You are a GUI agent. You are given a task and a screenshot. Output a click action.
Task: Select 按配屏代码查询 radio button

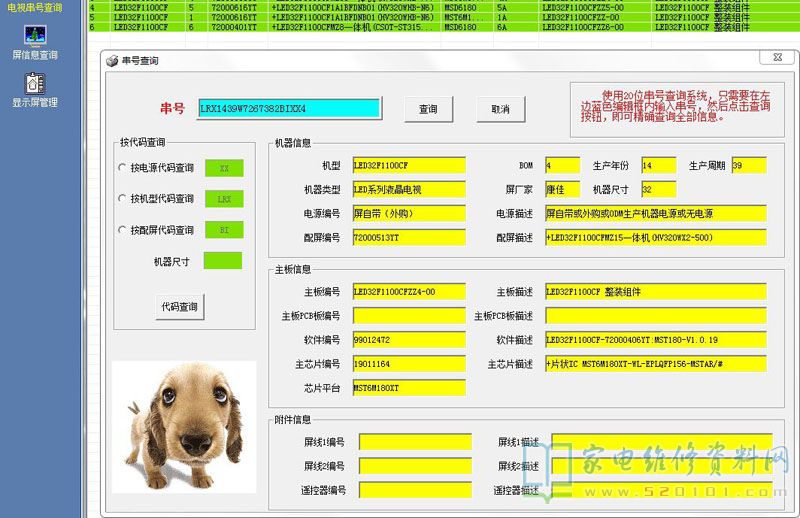[x=123, y=230]
